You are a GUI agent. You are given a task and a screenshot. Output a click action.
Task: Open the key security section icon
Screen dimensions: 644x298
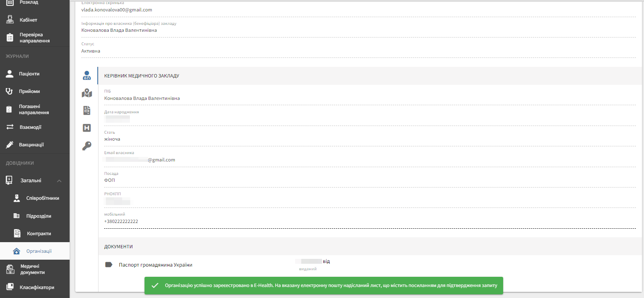click(87, 146)
